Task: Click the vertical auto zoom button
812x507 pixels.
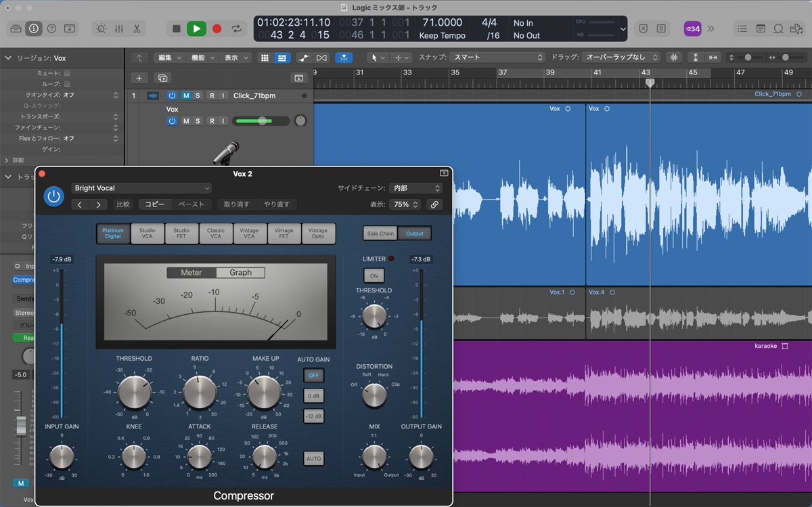Action: point(697,58)
